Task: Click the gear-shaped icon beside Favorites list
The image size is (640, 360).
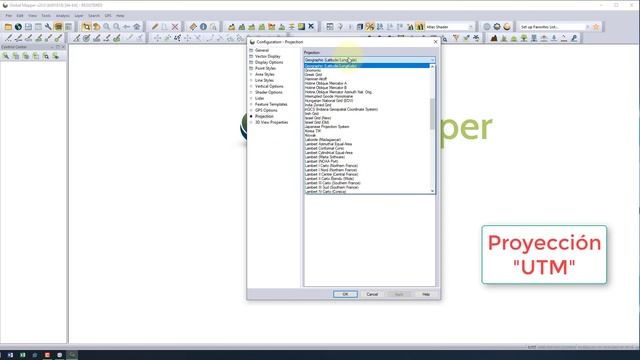Action: 497,27
